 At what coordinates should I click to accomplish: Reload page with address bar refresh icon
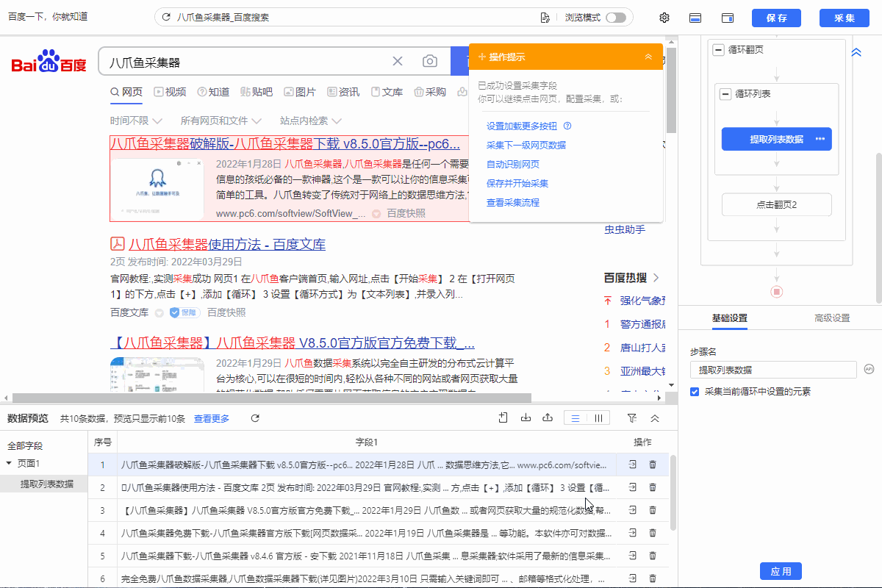(x=167, y=17)
